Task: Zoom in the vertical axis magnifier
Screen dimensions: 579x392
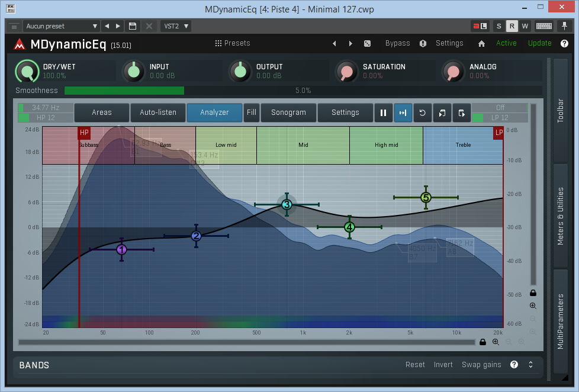Action: 533,306
